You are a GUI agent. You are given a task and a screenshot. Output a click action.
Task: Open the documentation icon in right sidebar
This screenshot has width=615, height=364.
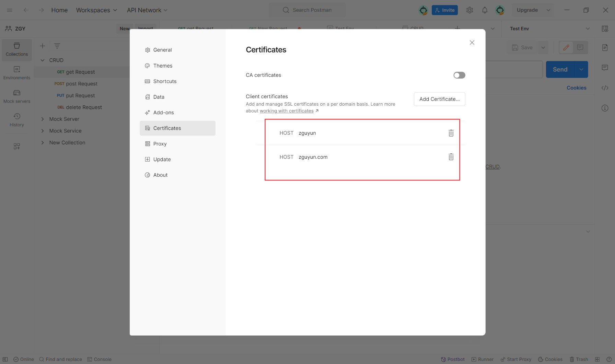point(605,47)
